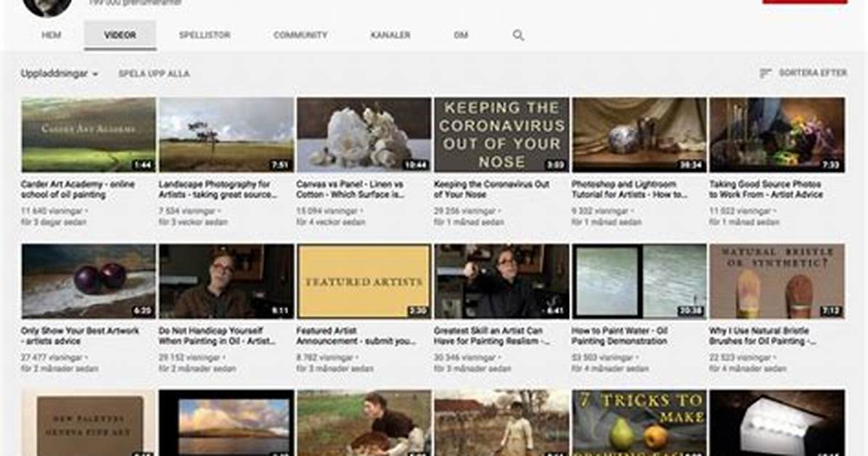Open Do Not Handicap Yourself video thumbnail

226,281
